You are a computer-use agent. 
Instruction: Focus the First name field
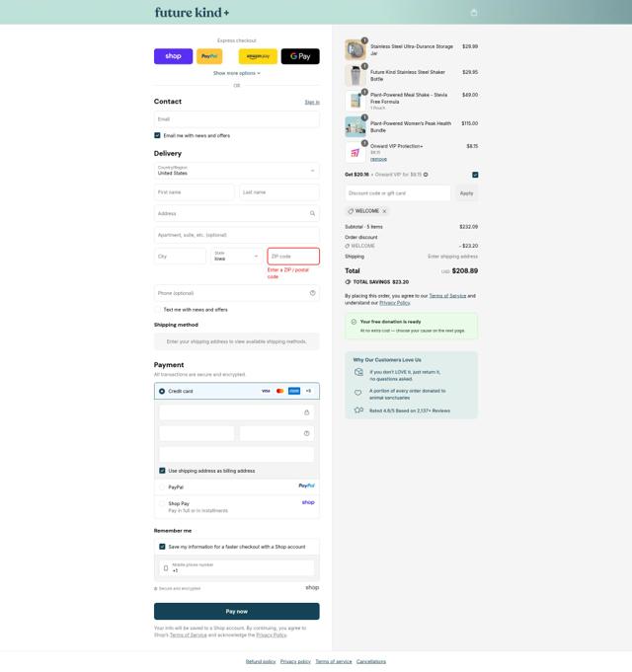(x=195, y=192)
